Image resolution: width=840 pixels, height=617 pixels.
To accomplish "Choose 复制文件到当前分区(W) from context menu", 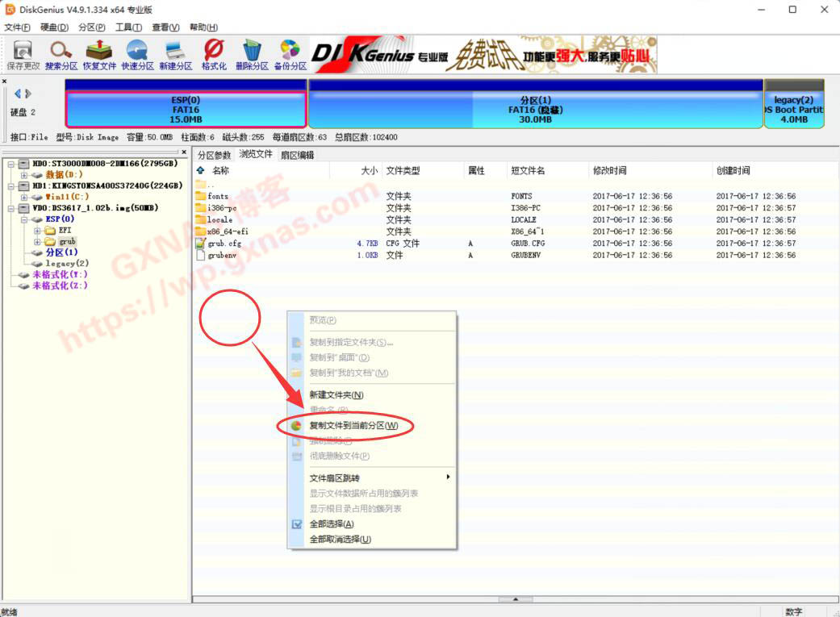I will 353,425.
